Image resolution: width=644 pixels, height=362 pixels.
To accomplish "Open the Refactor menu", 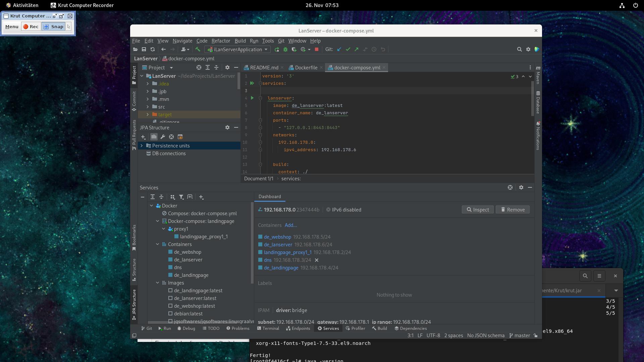I will [220, 41].
